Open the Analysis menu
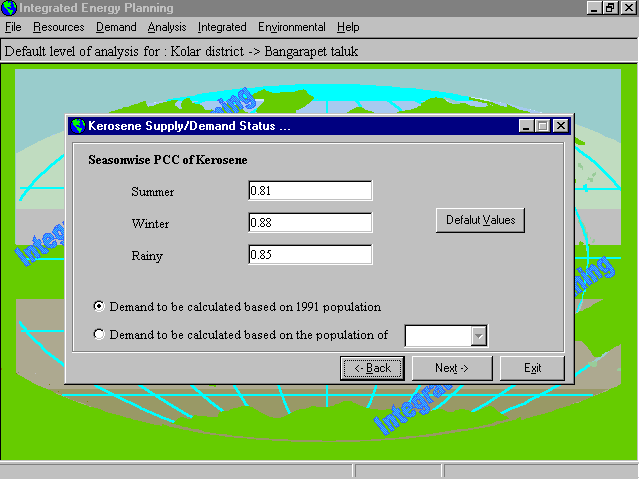The height and width of the screenshot is (480, 640). [167, 27]
